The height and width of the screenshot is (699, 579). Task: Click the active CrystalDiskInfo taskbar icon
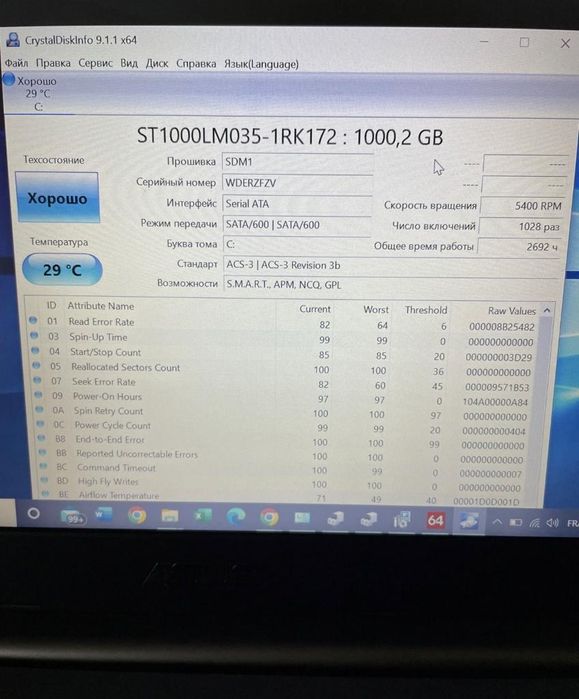(468, 521)
